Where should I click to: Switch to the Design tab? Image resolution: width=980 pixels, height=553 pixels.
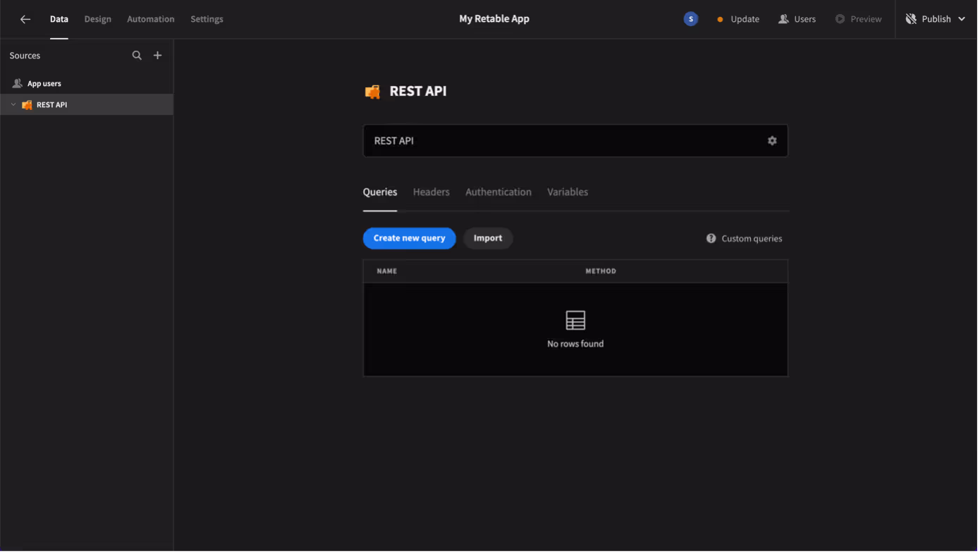[98, 19]
